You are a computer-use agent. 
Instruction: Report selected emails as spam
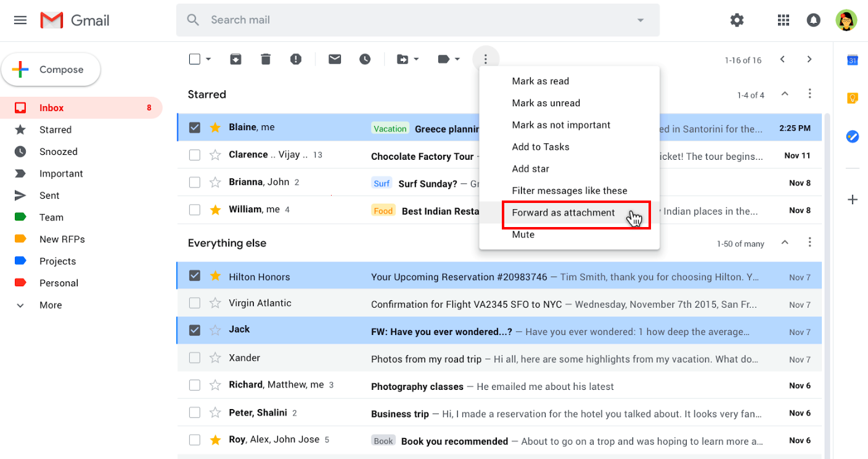pyautogui.click(x=295, y=59)
